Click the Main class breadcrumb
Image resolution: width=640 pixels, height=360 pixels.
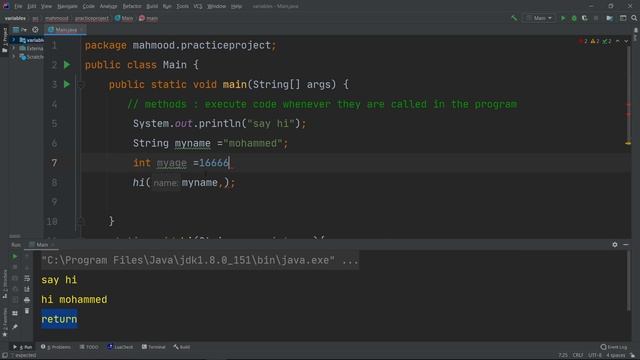pos(124,18)
